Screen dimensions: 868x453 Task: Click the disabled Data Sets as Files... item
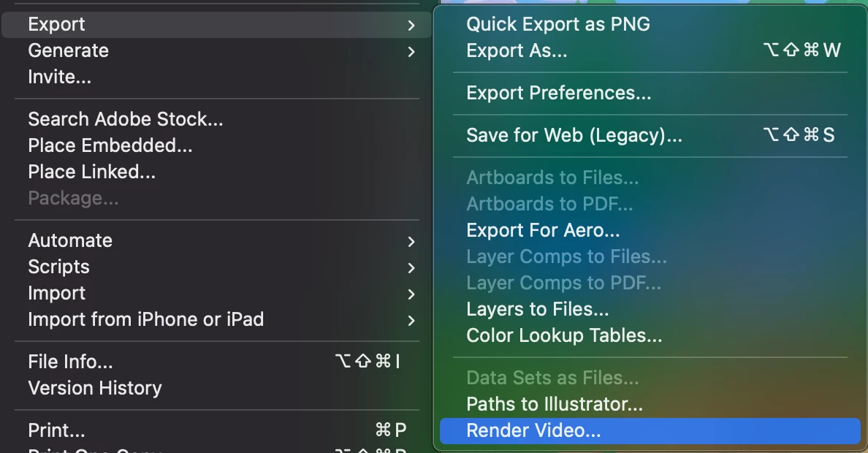pos(650,378)
